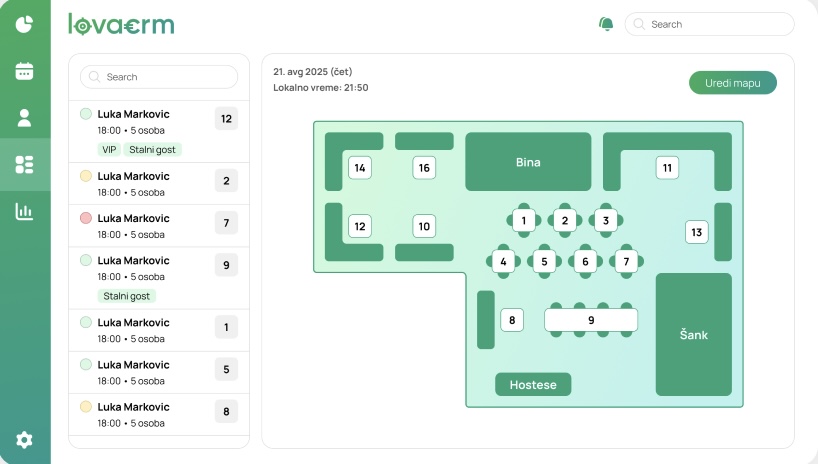Click the notification bell icon

click(x=606, y=24)
